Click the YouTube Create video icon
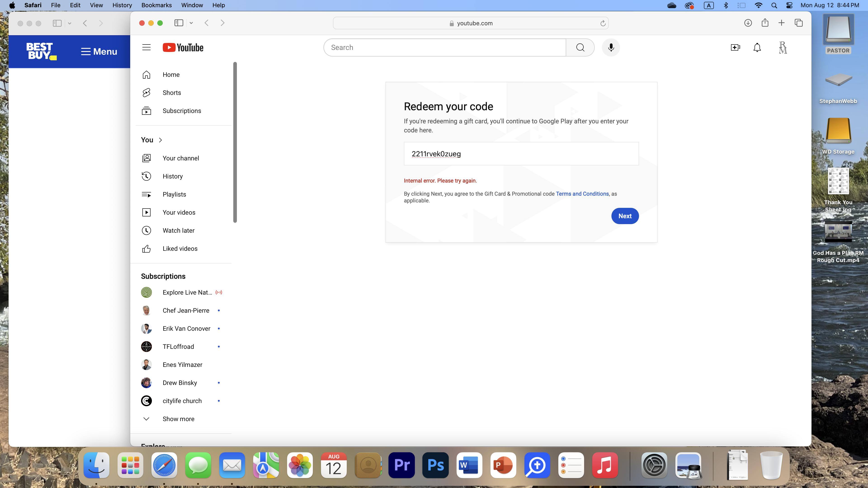Viewport: 868px width, 488px height. pos(735,47)
